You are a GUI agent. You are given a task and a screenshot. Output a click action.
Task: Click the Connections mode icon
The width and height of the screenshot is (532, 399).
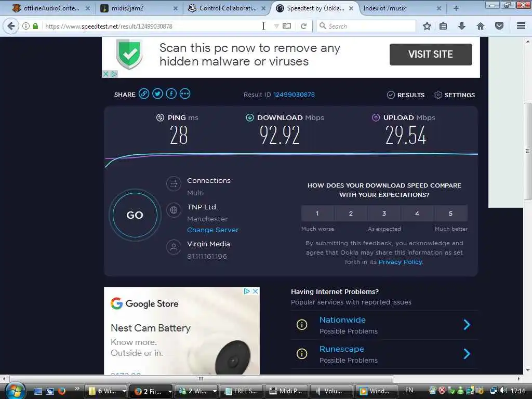point(174,183)
